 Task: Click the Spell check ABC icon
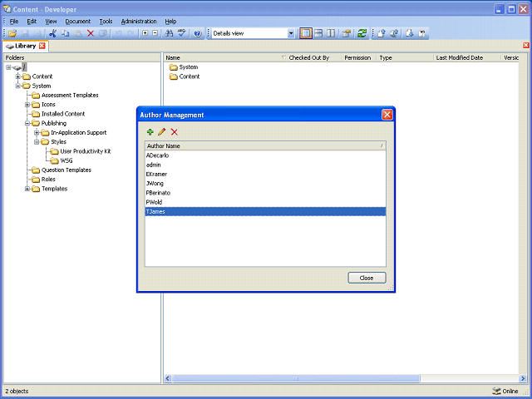coord(182,33)
